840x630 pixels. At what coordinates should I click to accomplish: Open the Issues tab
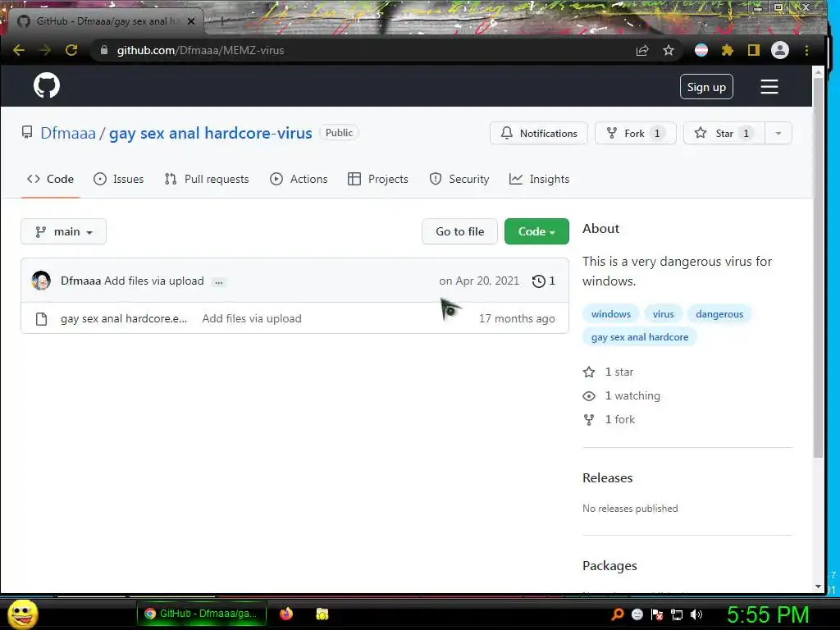tap(118, 179)
